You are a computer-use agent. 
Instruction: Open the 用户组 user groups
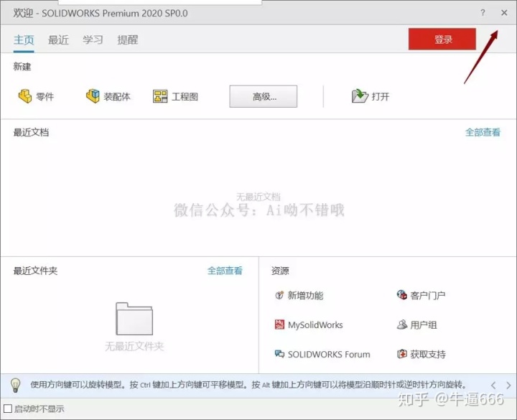pyautogui.click(x=416, y=325)
